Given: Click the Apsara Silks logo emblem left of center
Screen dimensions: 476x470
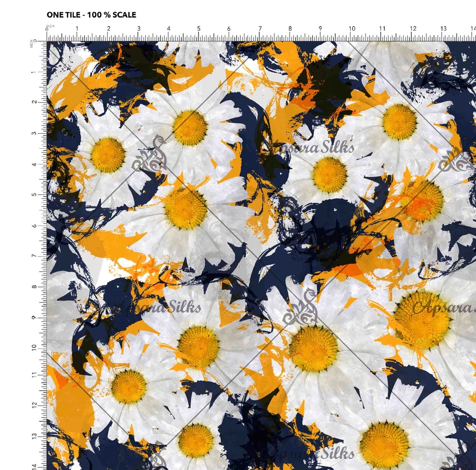Looking at the screenshot, I should tap(150, 156).
